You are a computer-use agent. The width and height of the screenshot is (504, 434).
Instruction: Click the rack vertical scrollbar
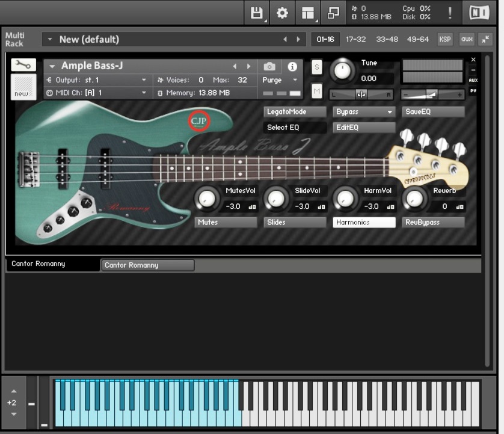pos(487,211)
